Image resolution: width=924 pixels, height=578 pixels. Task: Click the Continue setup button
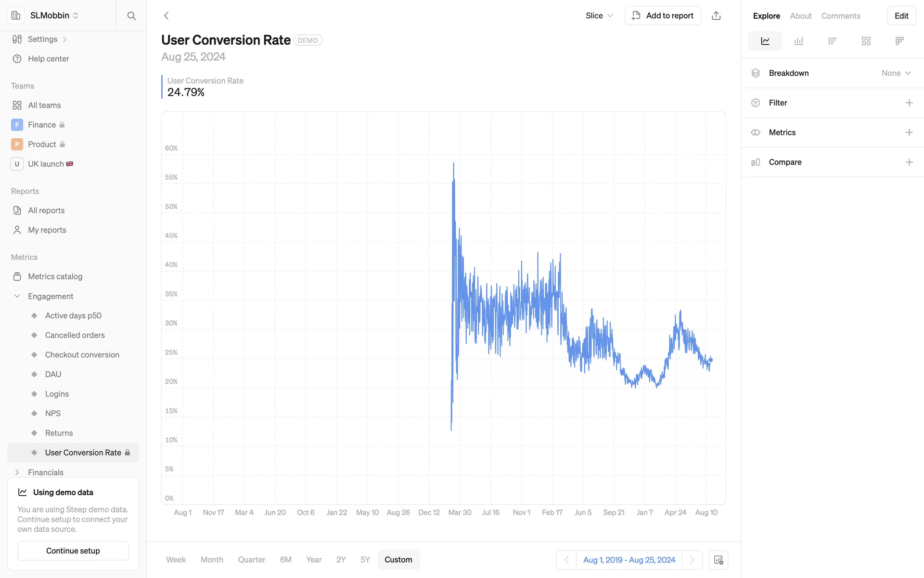(x=73, y=551)
